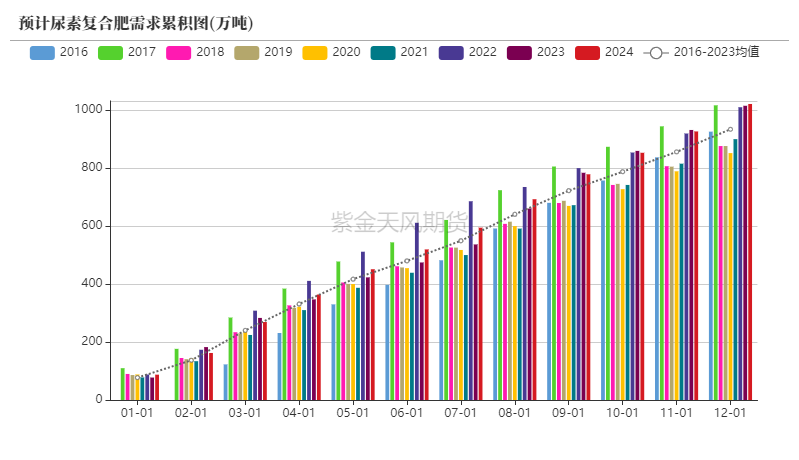Click the '05-01' x-axis label
The width and height of the screenshot is (799, 460).
(x=353, y=413)
